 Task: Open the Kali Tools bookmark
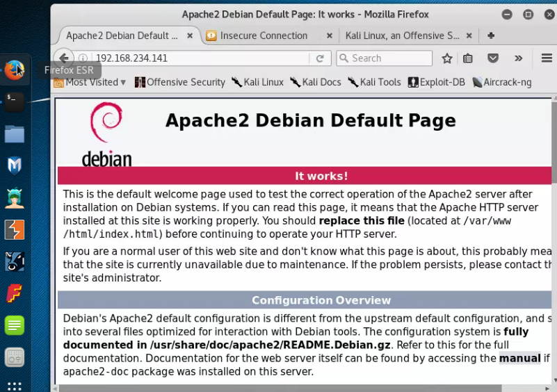374,83
